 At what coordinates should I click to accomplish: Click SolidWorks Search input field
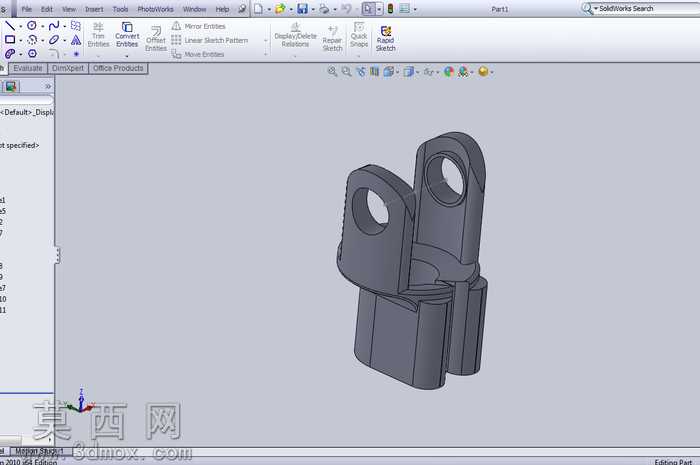649,8
